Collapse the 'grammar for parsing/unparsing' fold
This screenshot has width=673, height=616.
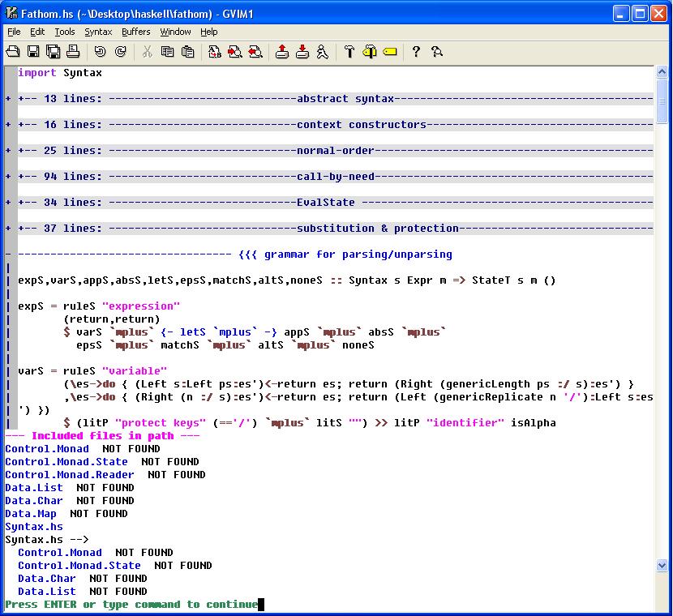(x=8, y=255)
